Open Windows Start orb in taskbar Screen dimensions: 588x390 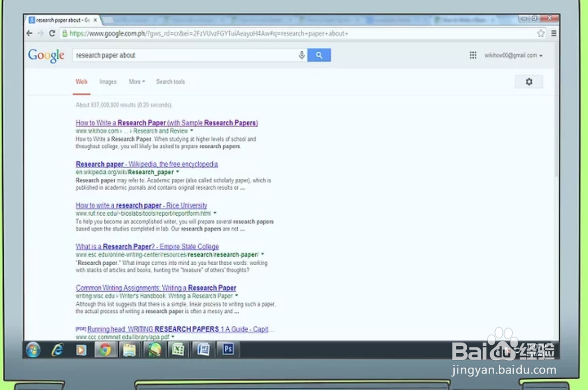(x=33, y=349)
